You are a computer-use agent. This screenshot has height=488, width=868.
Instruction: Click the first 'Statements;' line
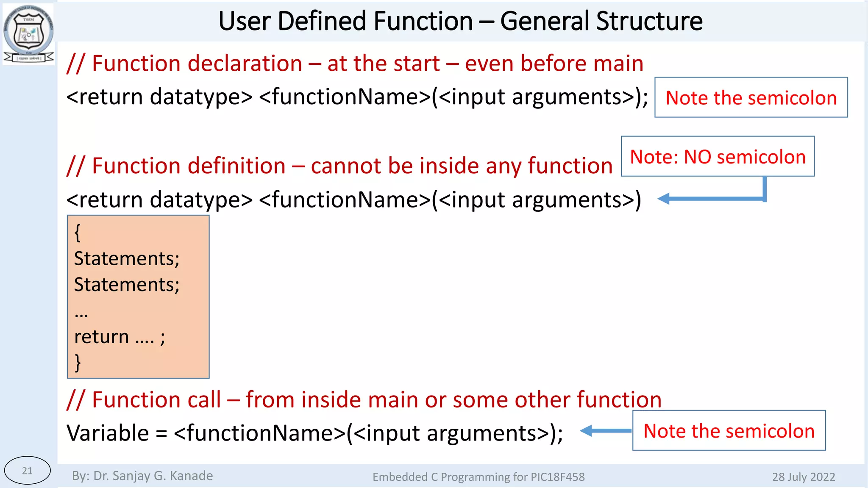(127, 258)
